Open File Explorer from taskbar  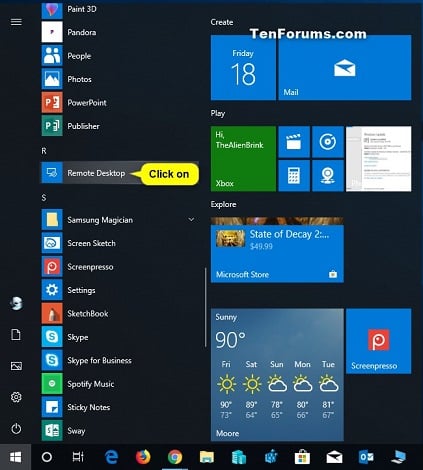point(207,457)
